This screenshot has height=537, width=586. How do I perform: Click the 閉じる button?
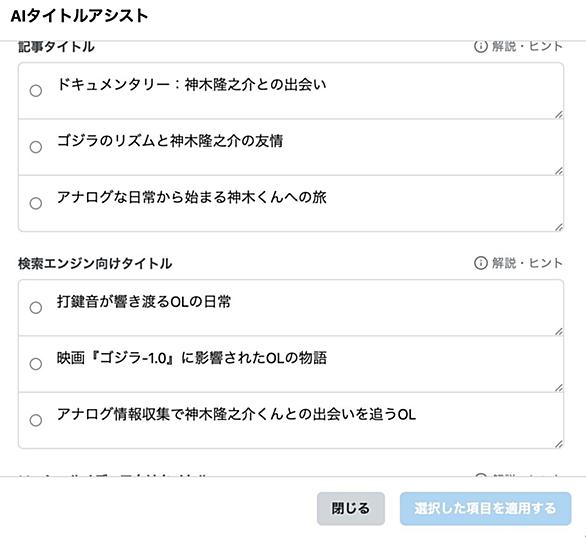(x=351, y=509)
